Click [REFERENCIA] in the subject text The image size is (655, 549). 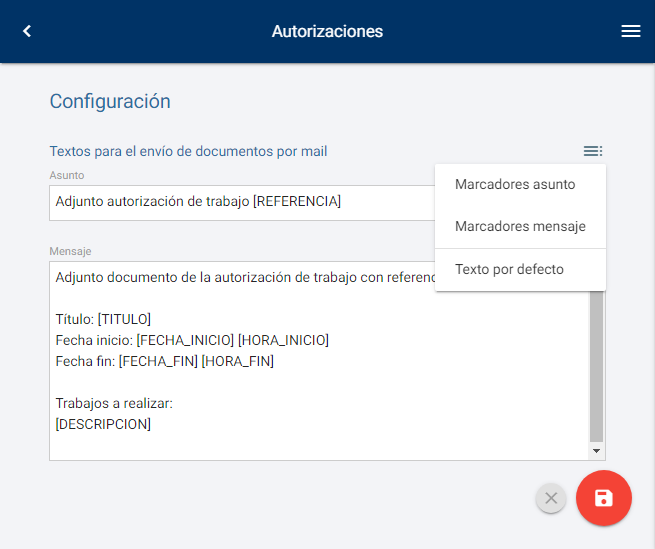click(297, 202)
